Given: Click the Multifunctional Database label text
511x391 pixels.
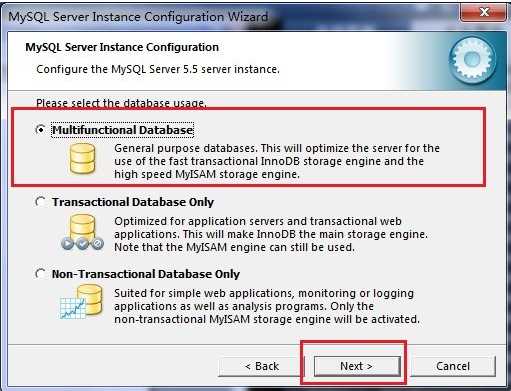Looking at the screenshot, I should point(122,130).
